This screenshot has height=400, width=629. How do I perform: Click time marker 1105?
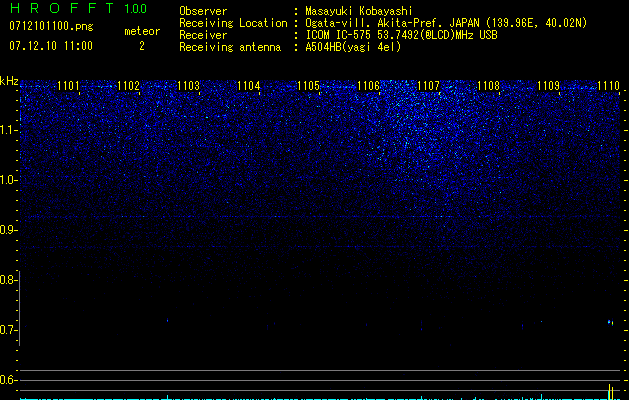(x=308, y=86)
